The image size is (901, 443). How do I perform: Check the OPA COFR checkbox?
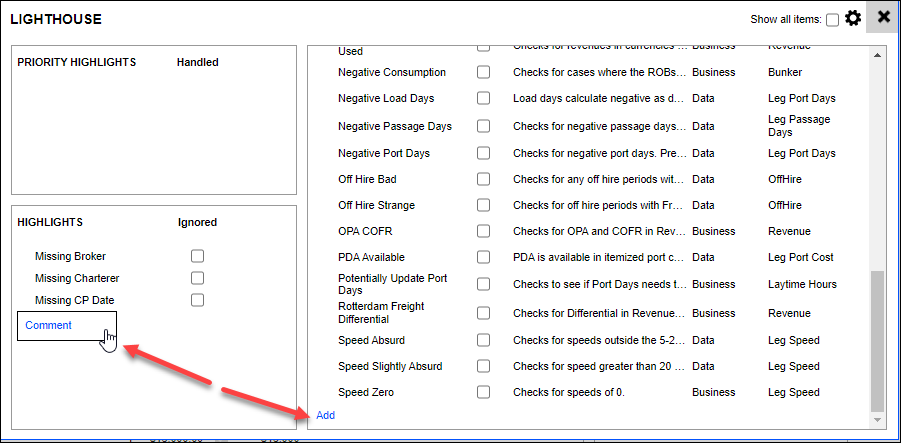tap(483, 231)
